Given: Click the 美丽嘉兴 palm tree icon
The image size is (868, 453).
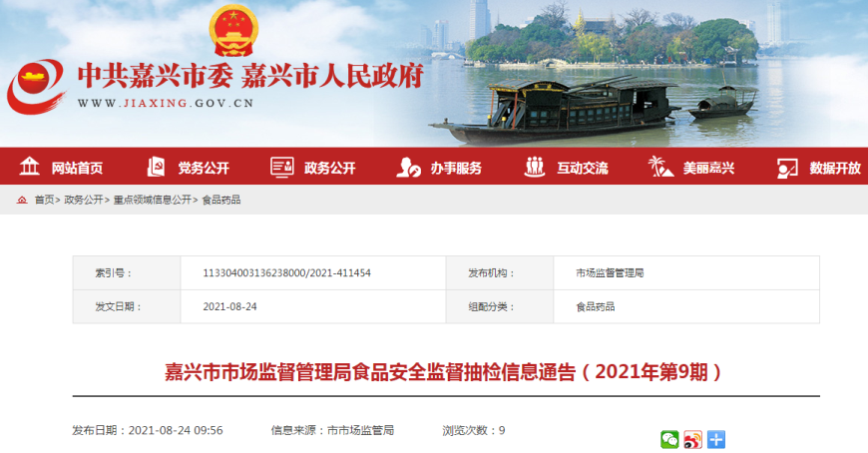Looking at the screenshot, I should click(x=660, y=167).
